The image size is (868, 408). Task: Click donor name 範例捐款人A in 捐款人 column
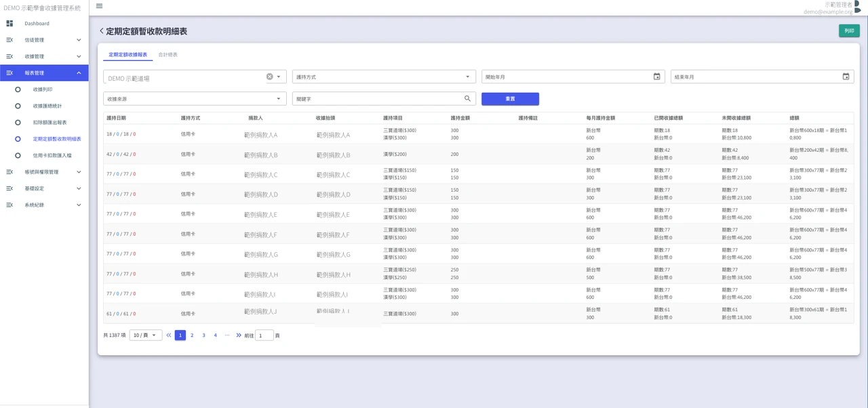(260, 135)
